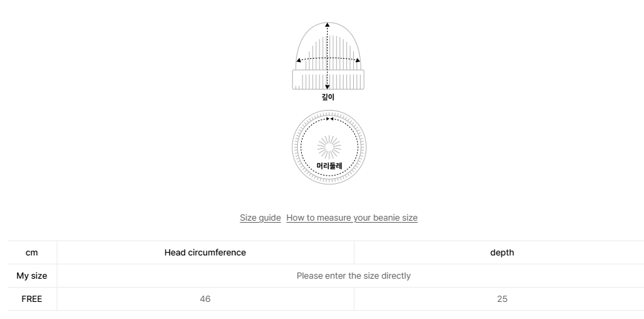Click the top arrowhead of the depth arrow

coord(328,25)
